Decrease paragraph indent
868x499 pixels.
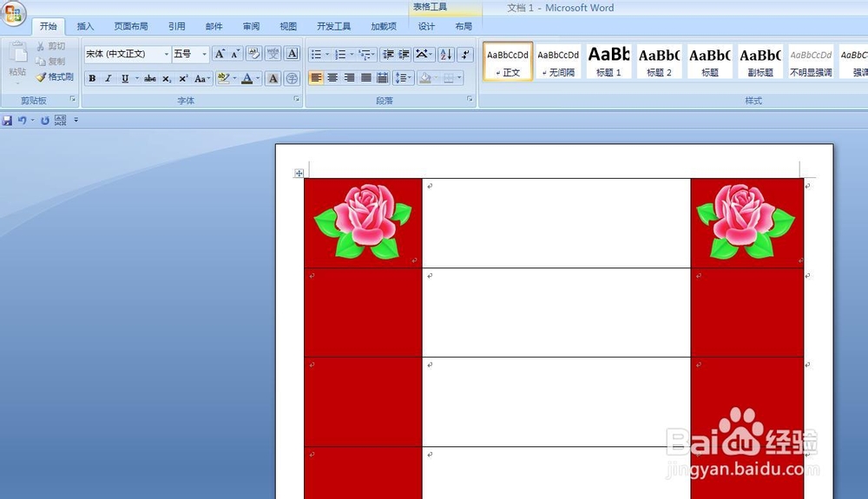388,54
